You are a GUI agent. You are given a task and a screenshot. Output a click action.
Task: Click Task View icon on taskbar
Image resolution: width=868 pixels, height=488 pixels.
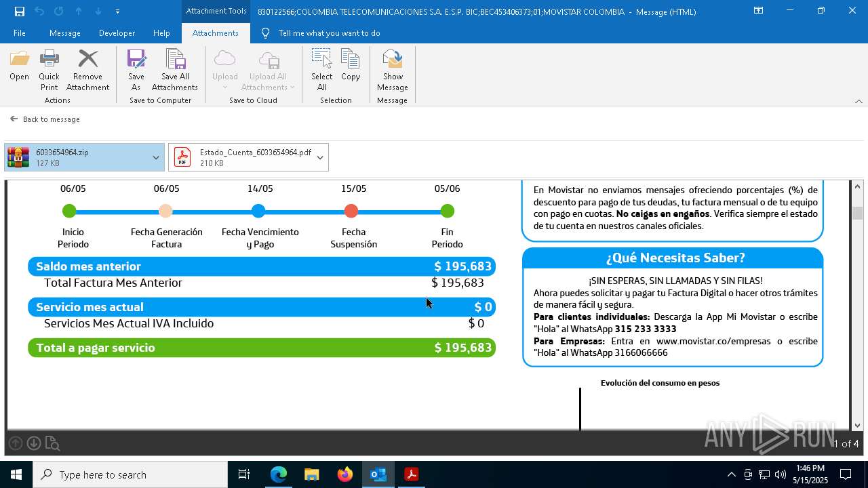point(244,474)
